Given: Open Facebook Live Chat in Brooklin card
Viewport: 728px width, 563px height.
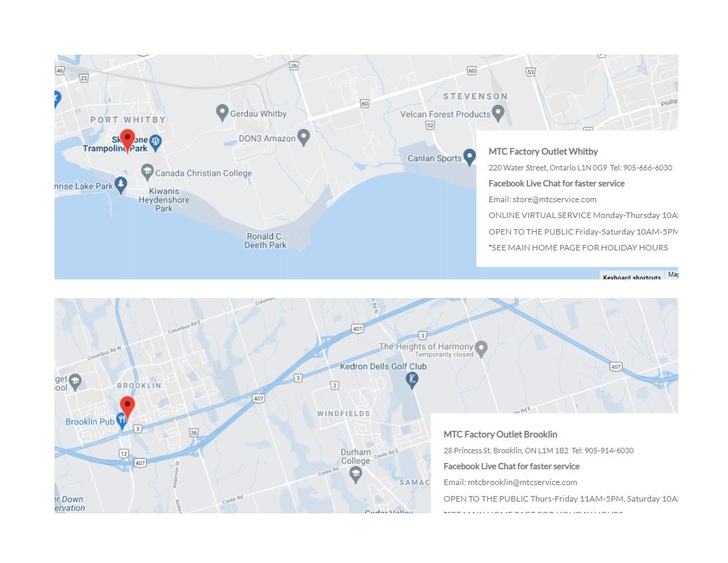Looking at the screenshot, I should [511, 466].
